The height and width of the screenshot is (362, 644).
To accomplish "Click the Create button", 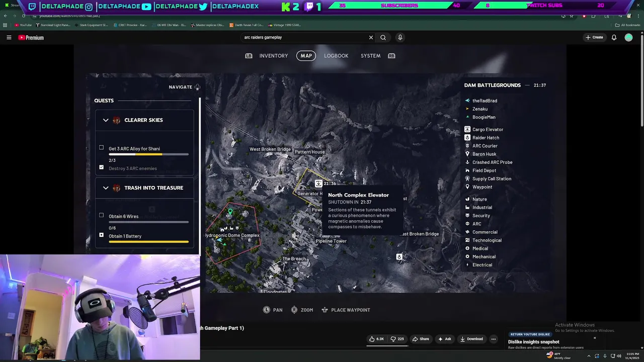I will point(594,37).
